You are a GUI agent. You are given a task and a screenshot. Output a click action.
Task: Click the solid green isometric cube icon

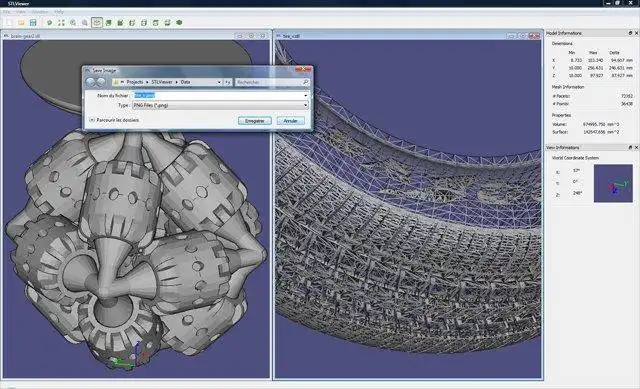[179, 22]
